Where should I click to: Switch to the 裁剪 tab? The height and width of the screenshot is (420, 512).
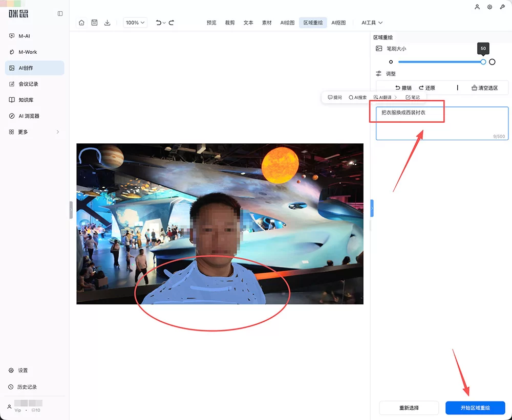(x=230, y=23)
